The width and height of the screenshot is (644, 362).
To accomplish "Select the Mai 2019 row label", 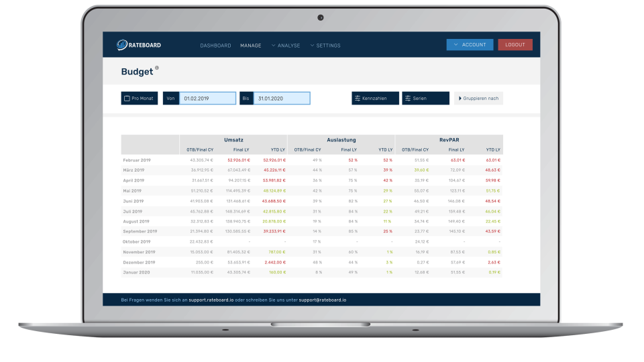I will point(132,191).
